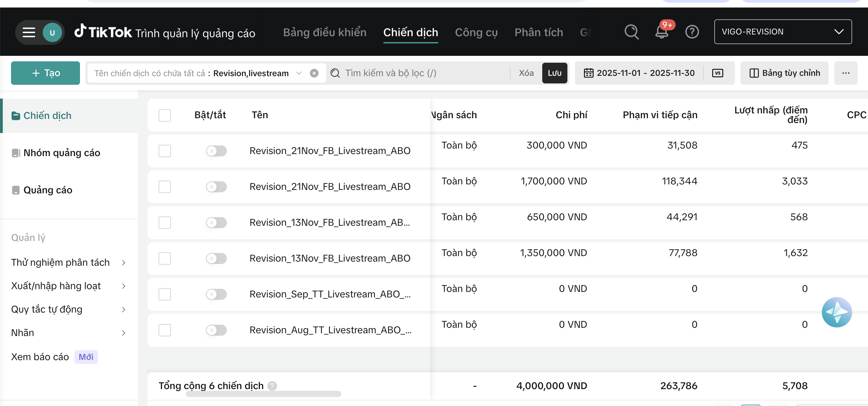Image resolution: width=868 pixels, height=406 pixels.
Task: Sort by Lượt nhấp (điểm đến) column
Action: [771, 115]
